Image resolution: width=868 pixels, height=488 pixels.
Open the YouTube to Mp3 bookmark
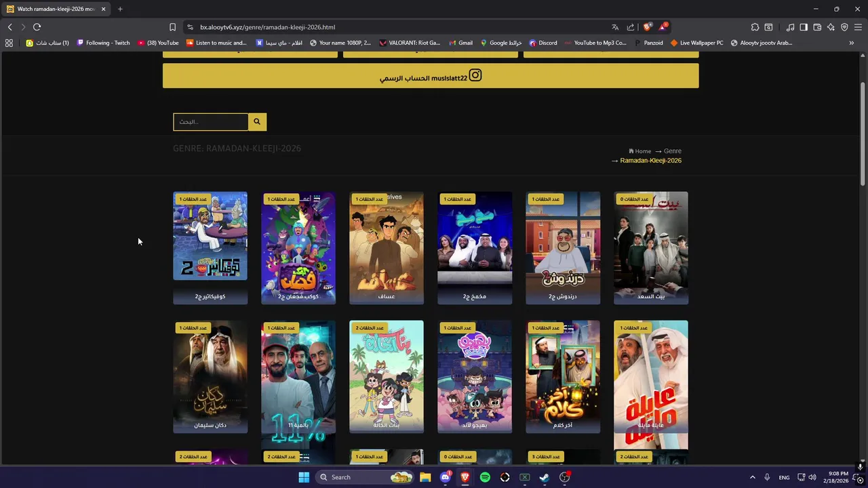tap(595, 43)
